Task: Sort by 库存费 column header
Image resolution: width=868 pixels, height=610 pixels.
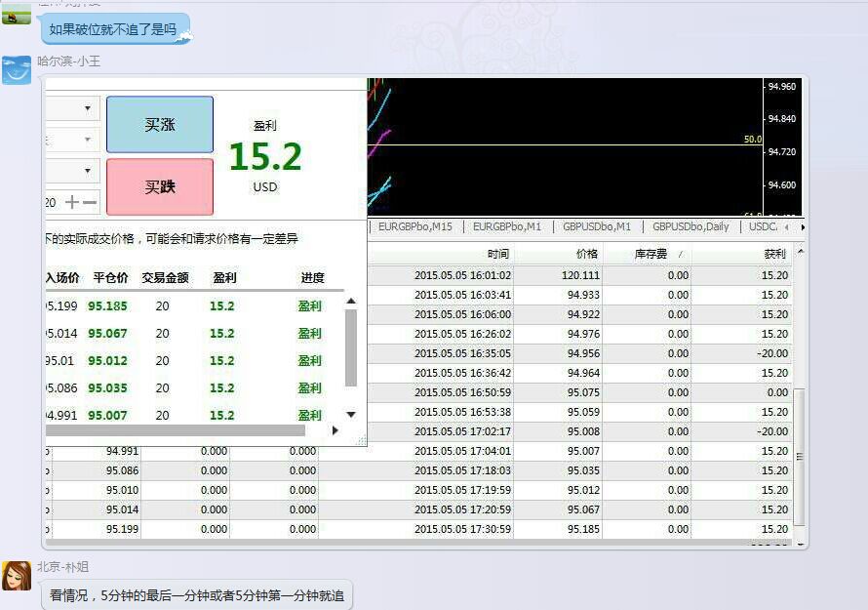Action: pyautogui.click(x=646, y=254)
